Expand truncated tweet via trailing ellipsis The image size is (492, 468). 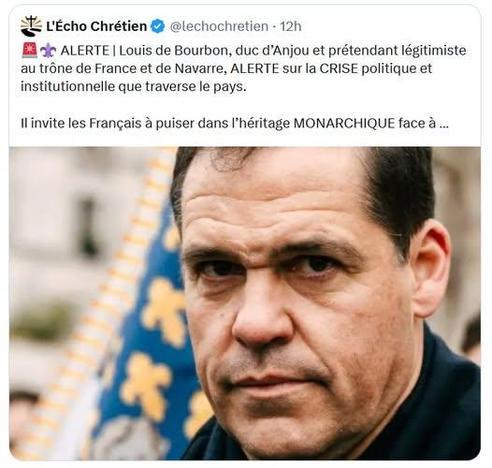444,124
